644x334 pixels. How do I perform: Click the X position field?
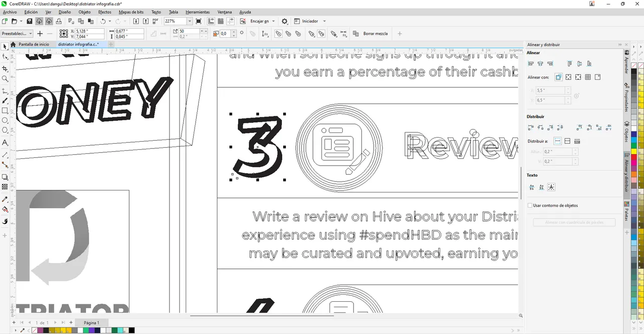point(89,31)
